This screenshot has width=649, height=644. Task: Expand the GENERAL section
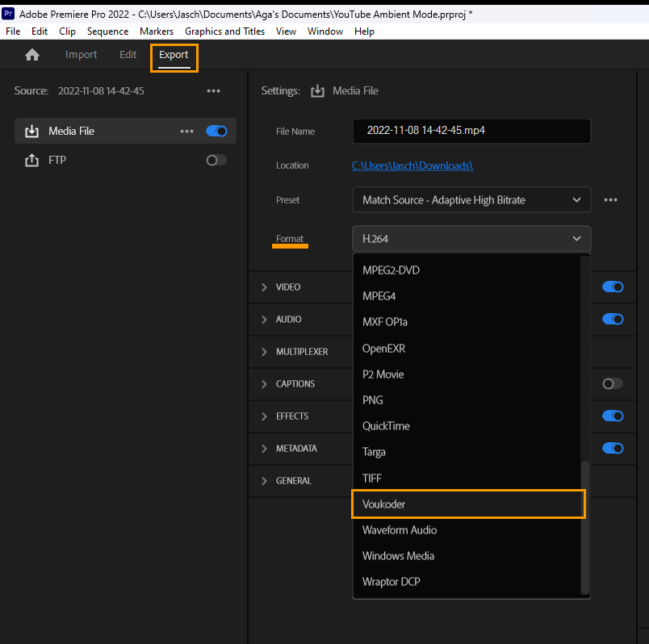click(x=264, y=480)
